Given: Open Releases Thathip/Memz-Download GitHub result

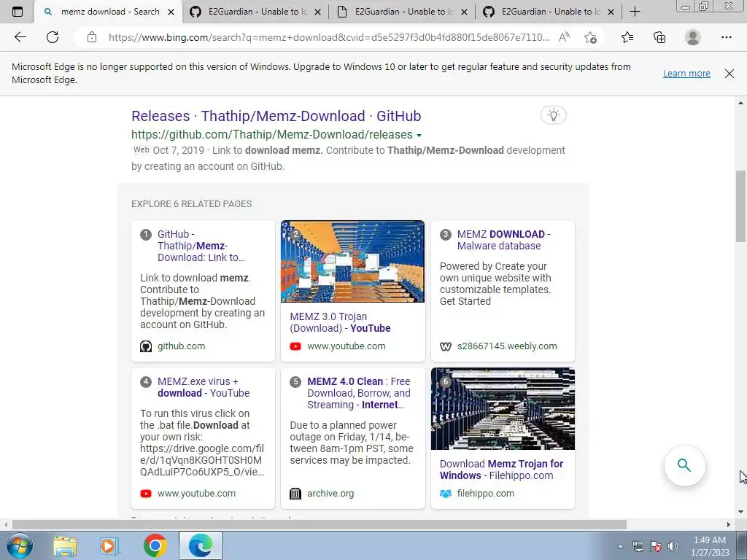Looking at the screenshot, I should [x=276, y=116].
